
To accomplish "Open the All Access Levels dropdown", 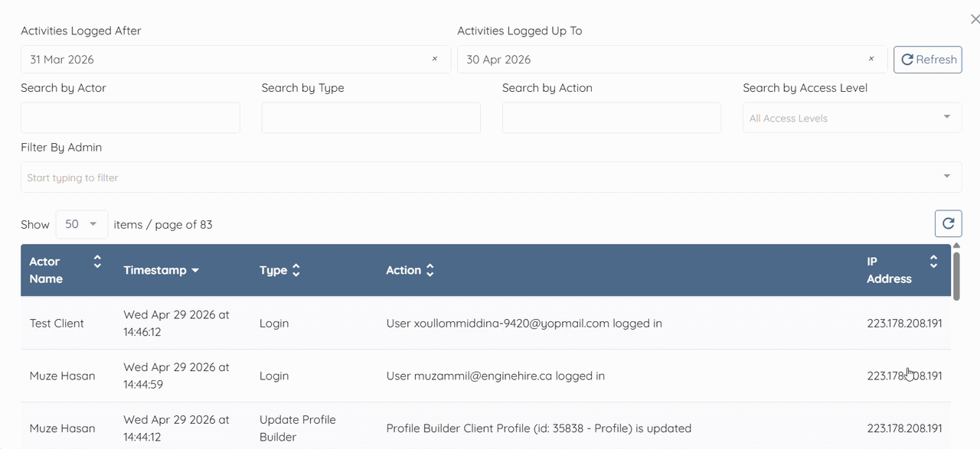I will pyautogui.click(x=852, y=118).
